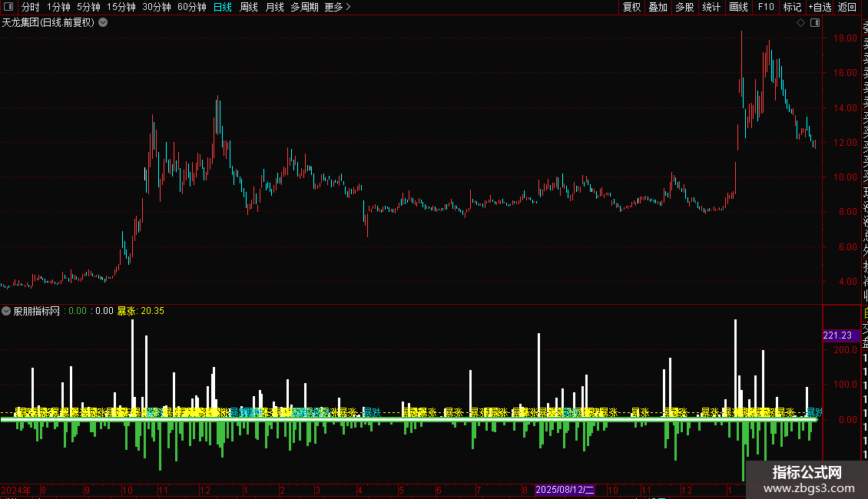
Task: Click the 复权 adjustment button
Action: point(631,7)
